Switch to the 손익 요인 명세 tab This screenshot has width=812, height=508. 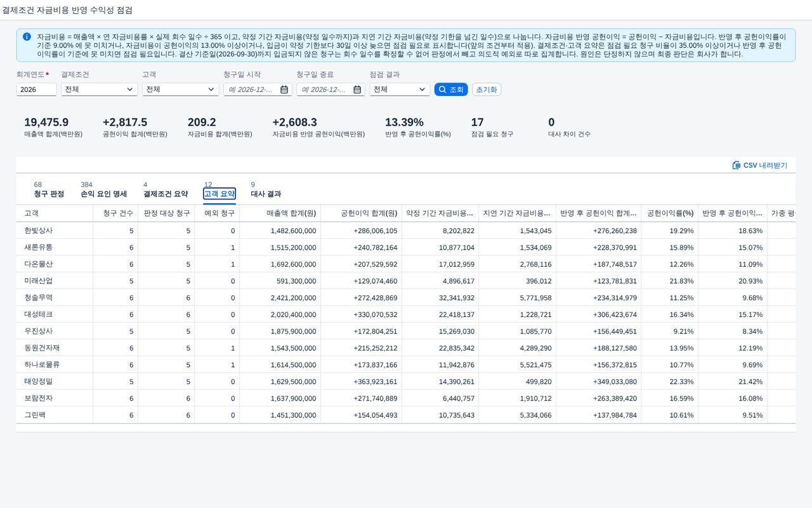point(104,194)
